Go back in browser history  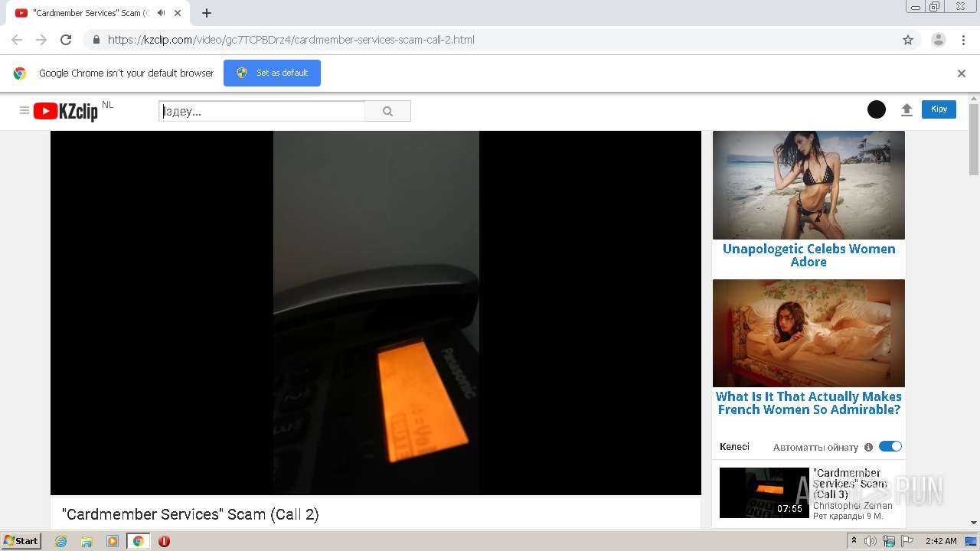point(17,40)
